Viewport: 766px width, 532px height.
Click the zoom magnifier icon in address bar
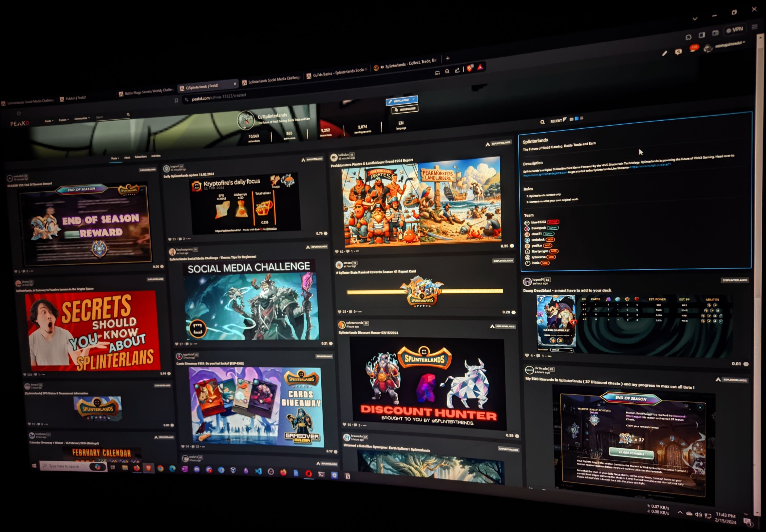447,71
